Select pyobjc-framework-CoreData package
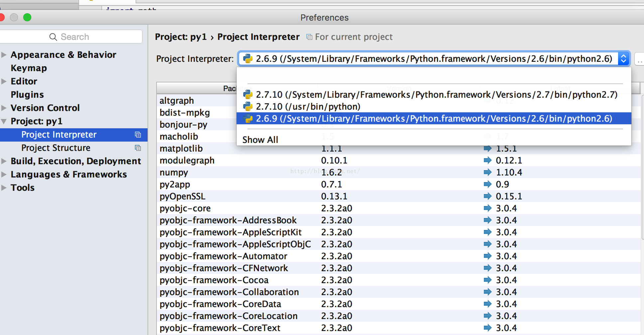The height and width of the screenshot is (335, 644). [399, 304]
